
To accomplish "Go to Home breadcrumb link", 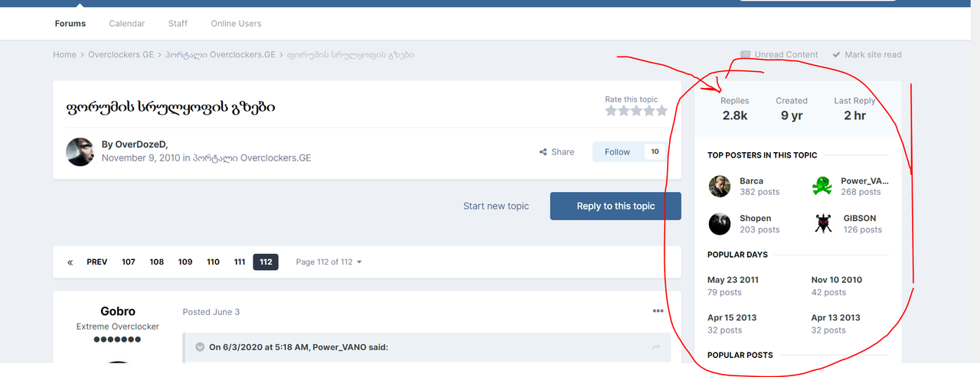I will point(64,55).
